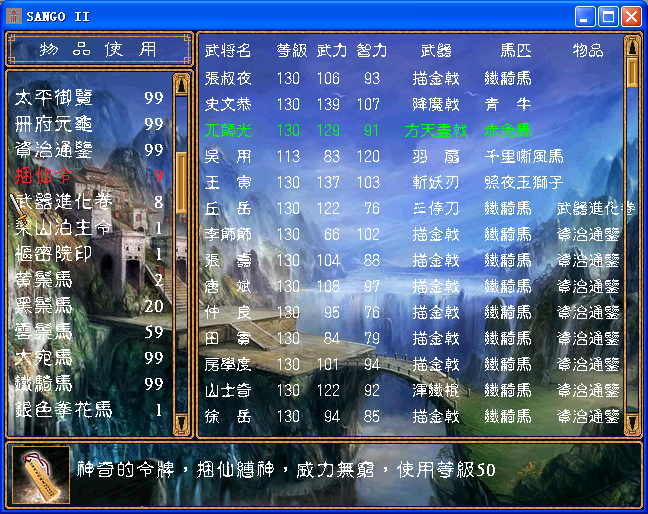Choose general 仲良
The height and width of the screenshot is (514, 648).
click(228, 313)
